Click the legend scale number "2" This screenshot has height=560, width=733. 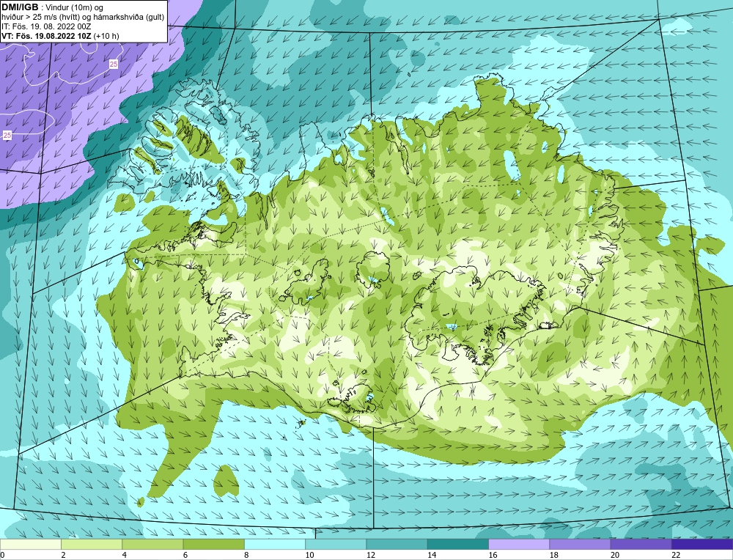[63, 555]
